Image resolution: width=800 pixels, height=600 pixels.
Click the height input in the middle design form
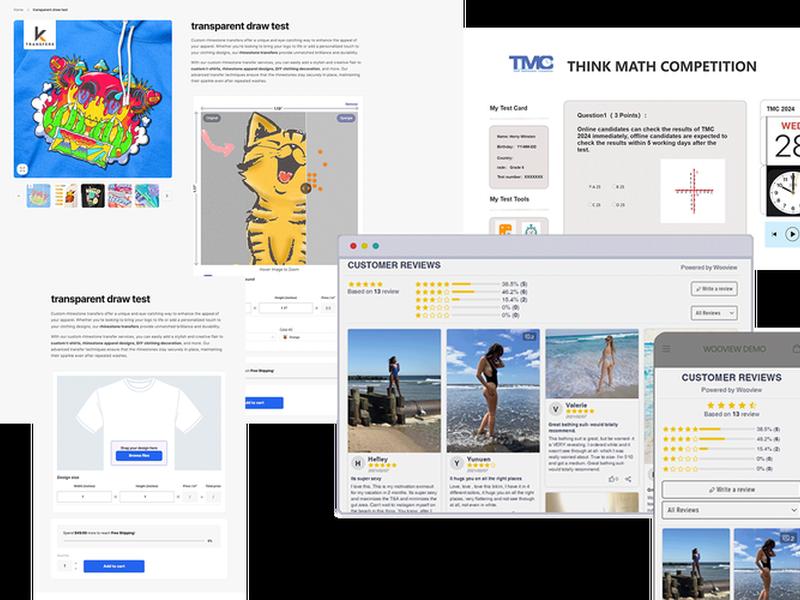[x=286, y=308]
